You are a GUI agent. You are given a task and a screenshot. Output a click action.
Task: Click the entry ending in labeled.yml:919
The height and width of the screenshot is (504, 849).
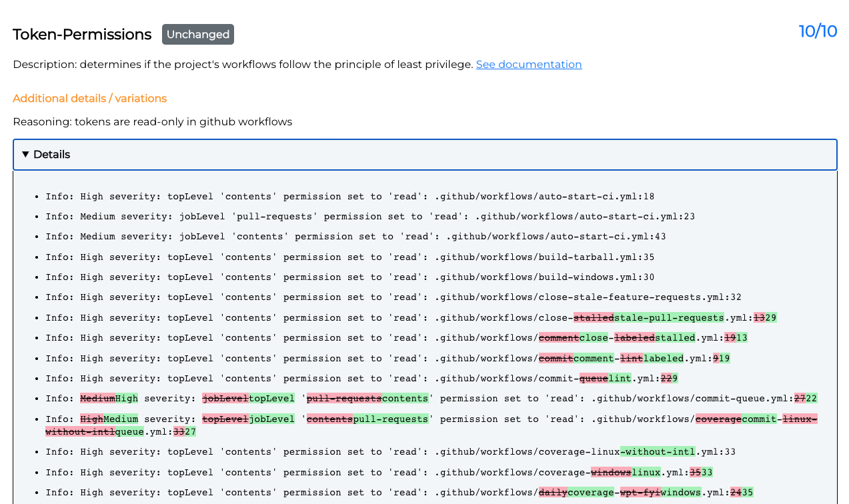[x=388, y=359]
